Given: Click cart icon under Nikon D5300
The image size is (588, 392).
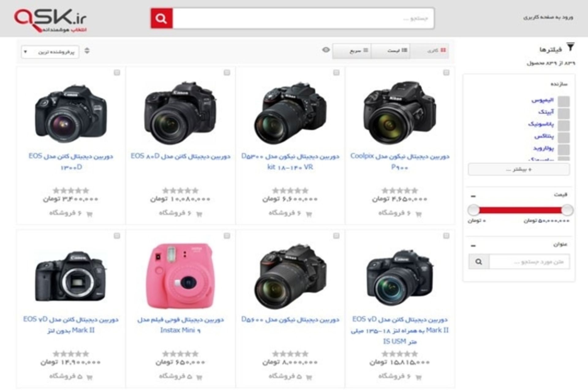Looking at the screenshot, I should 309,214.
